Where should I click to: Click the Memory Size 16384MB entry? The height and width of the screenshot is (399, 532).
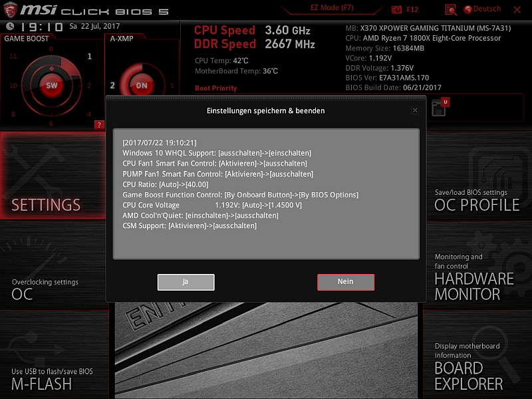[x=385, y=48]
